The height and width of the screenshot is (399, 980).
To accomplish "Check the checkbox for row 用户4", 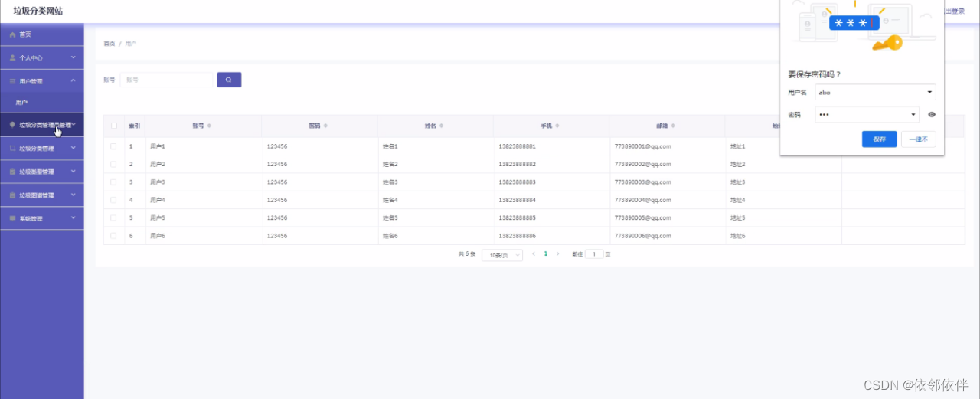I will click(114, 200).
